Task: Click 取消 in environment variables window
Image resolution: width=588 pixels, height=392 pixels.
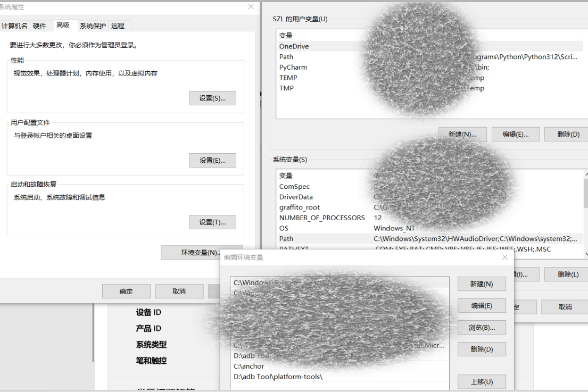Action: [x=565, y=307]
